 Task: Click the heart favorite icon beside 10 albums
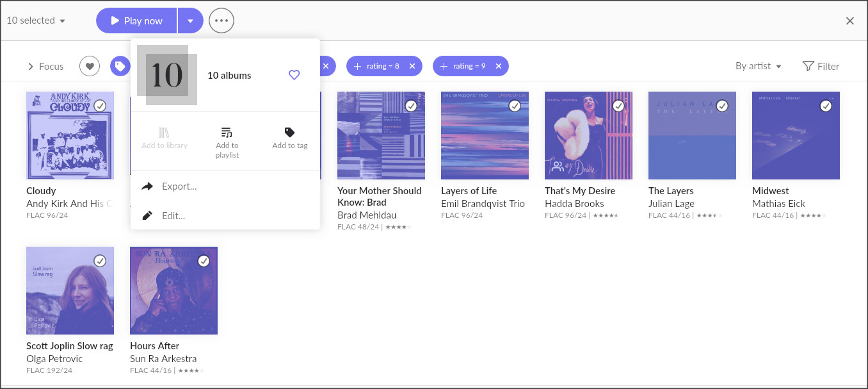pos(294,75)
